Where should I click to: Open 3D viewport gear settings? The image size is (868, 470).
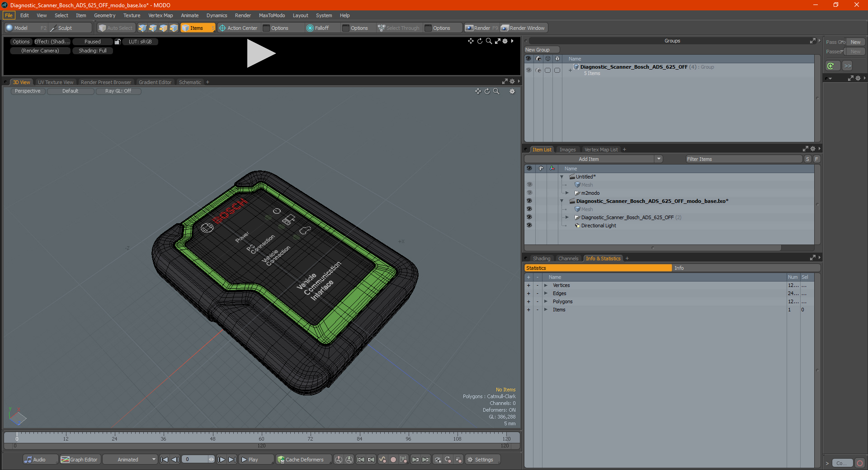(x=512, y=91)
